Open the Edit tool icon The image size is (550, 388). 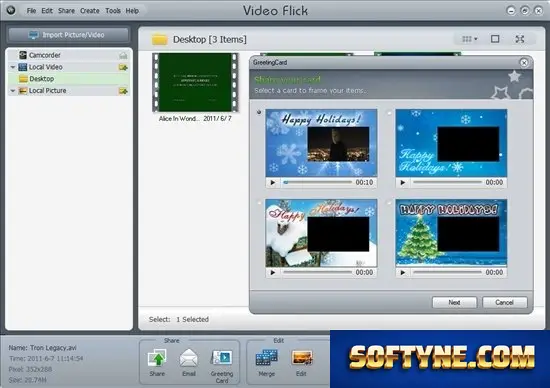301,358
